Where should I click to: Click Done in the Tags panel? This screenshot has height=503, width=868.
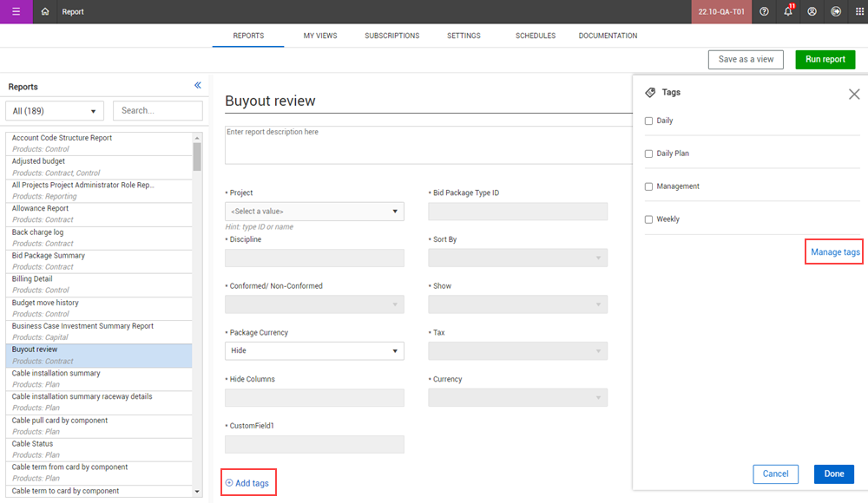[x=833, y=474]
